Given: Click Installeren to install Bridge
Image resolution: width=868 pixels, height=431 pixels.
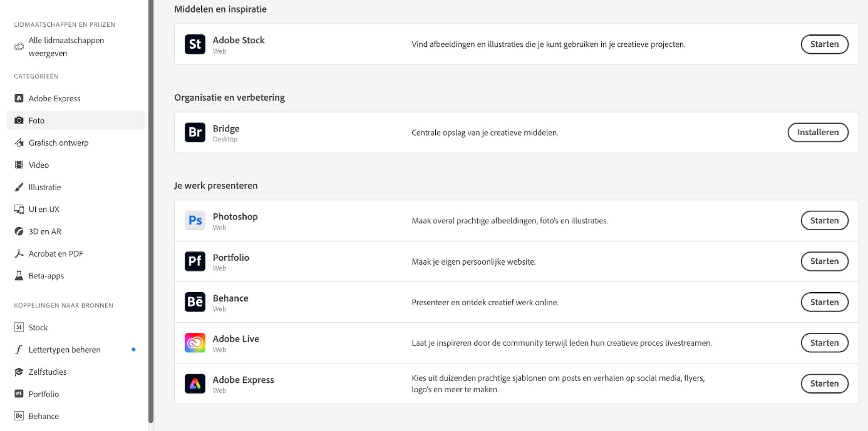Looking at the screenshot, I should pyautogui.click(x=818, y=132).
